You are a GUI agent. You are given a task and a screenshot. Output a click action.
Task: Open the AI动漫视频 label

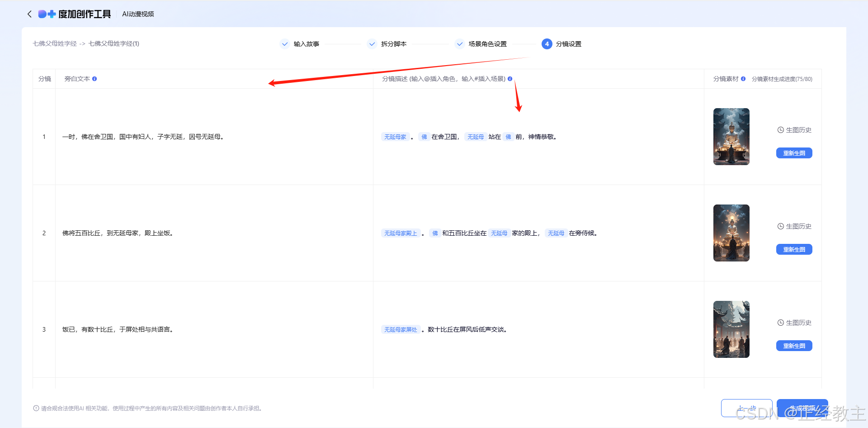(x=138, y=14)
